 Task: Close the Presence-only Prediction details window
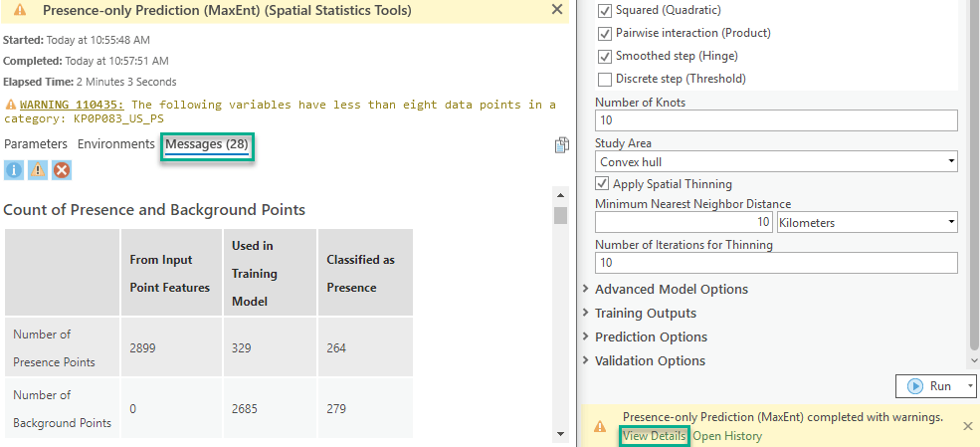point(557,10)
